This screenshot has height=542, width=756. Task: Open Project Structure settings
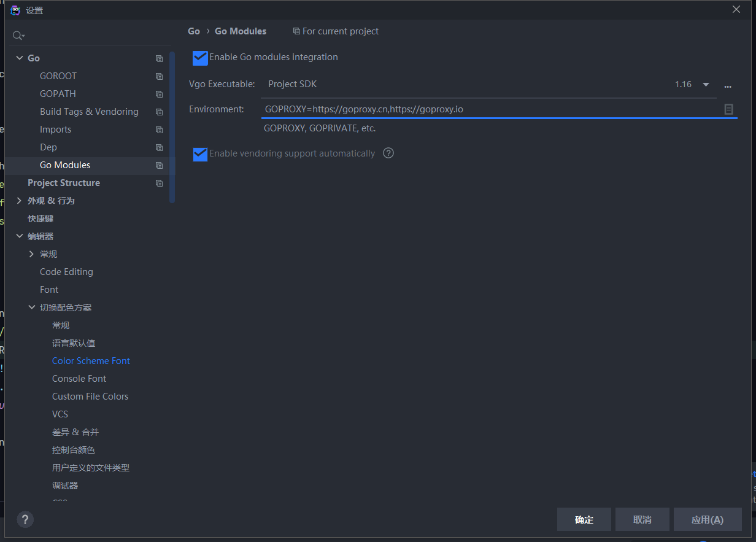[64, 183]
